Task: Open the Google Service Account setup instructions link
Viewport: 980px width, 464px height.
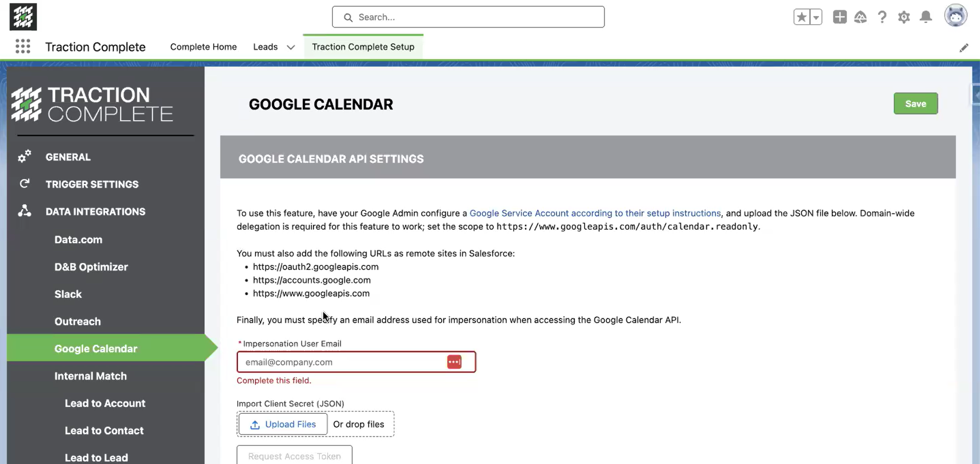Action: point(595,213)
